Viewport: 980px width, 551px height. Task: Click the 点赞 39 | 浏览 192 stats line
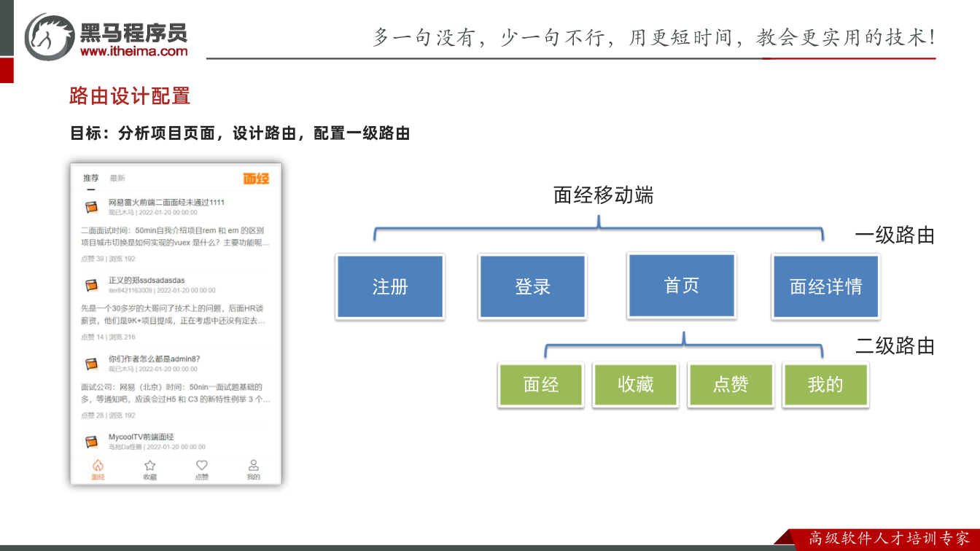(108, 259)
